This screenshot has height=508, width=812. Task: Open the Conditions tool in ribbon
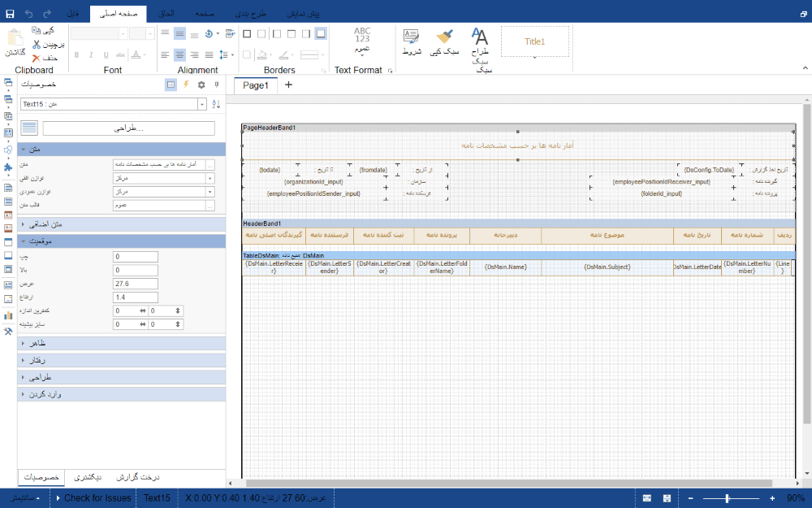412,37
